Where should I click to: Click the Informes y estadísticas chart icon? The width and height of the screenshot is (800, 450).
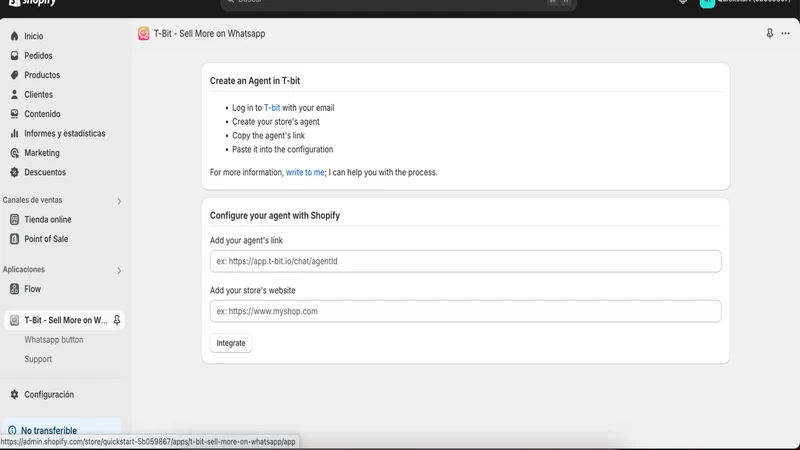14,133
